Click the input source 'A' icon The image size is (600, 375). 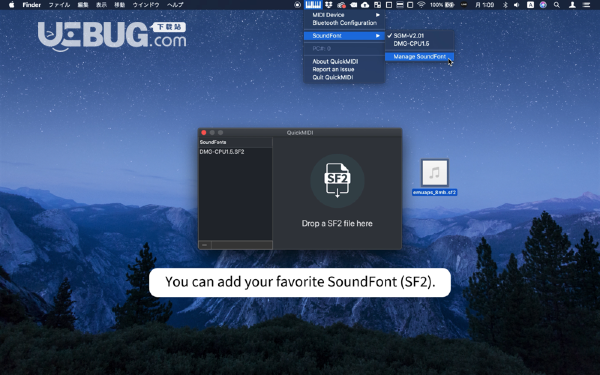coord(530,5)
